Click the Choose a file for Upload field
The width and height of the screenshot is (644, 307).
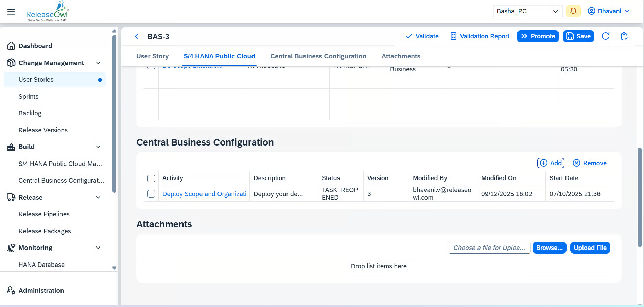click(x=489, y=248)
